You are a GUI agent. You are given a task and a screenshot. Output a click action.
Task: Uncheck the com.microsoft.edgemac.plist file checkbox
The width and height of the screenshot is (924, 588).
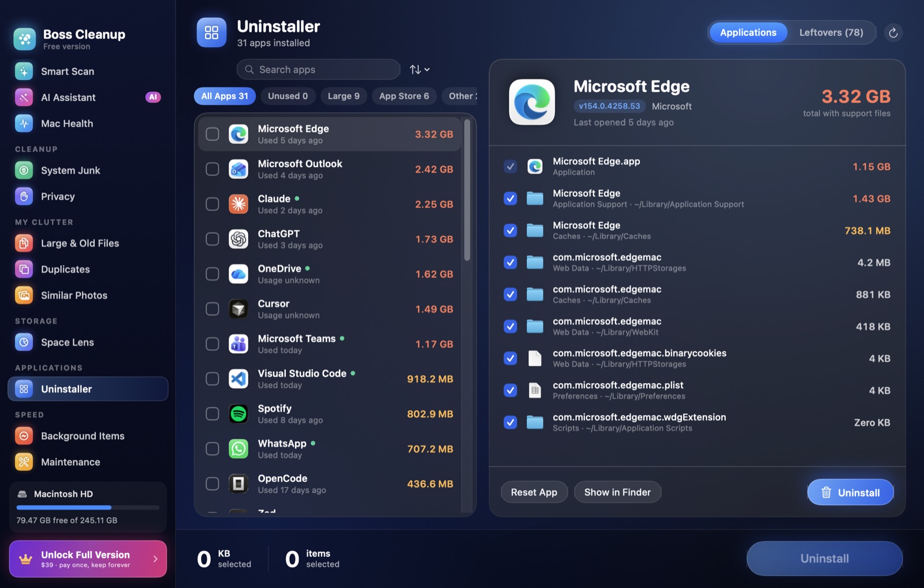pos(510,391)
